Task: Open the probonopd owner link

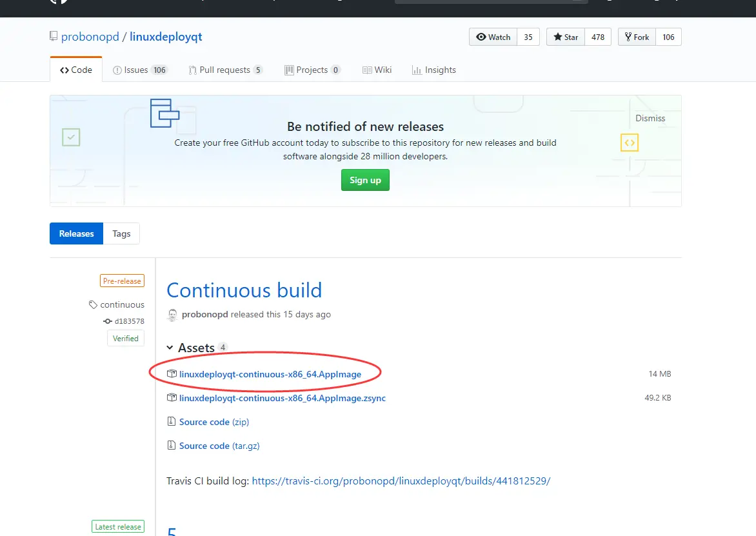Action: pyautogui.click(x=90, y=37)
